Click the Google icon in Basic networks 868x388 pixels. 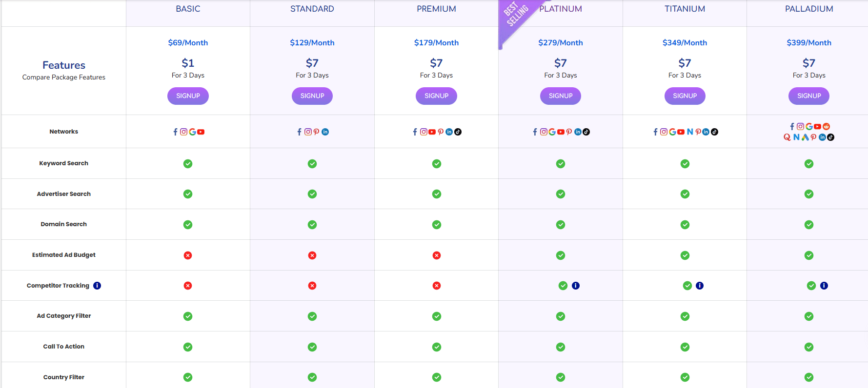[192, 132]
